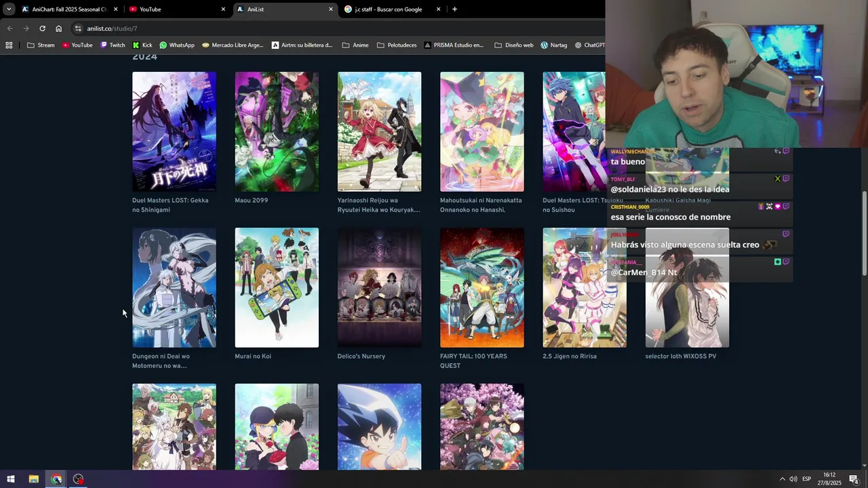This screenshot has height=488, width=868.
Task: Expand the Anime bookmarks folder
Action: [355, 45]
